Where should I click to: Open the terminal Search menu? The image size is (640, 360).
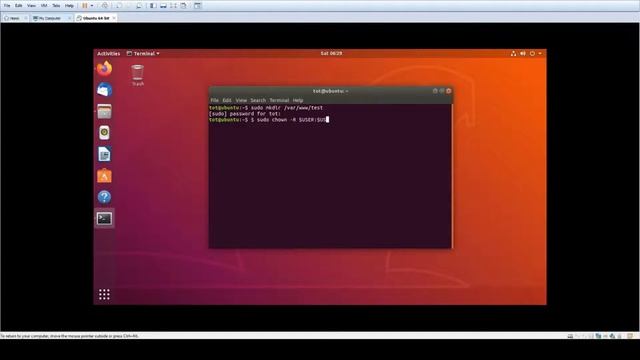[258, 100]
